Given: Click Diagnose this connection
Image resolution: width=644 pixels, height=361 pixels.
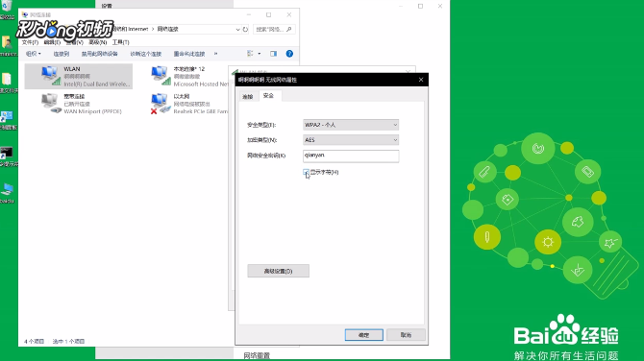Looking at the screenshot, I should pos(146,54).
